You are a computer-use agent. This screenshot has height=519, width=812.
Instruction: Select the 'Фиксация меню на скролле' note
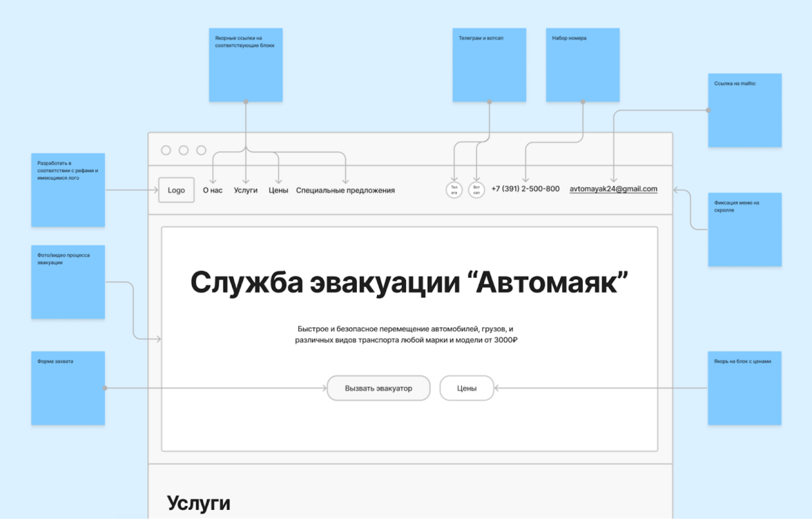tap(744, 229)
